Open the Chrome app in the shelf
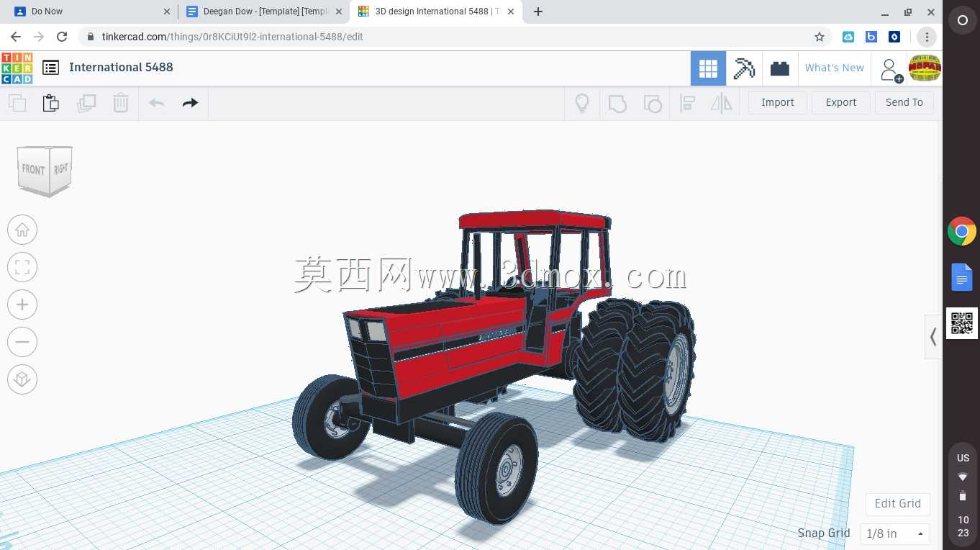The image size is (980, 550). coord(962,232)
